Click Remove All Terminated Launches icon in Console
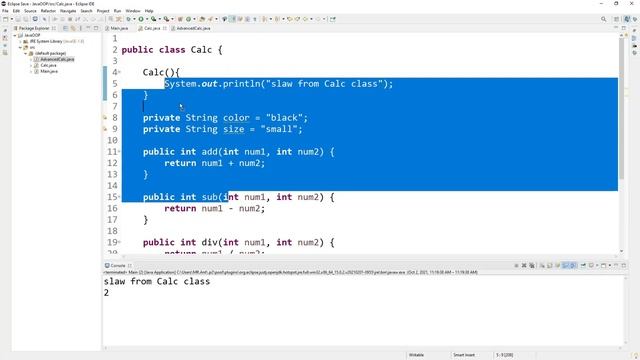640x360 pixels. pyautogui.click(x=532, y=265)
